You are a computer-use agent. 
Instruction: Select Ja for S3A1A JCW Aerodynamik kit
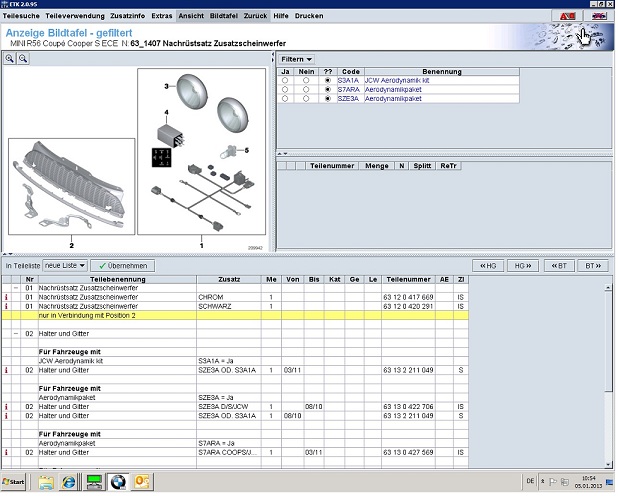[285, 81]
